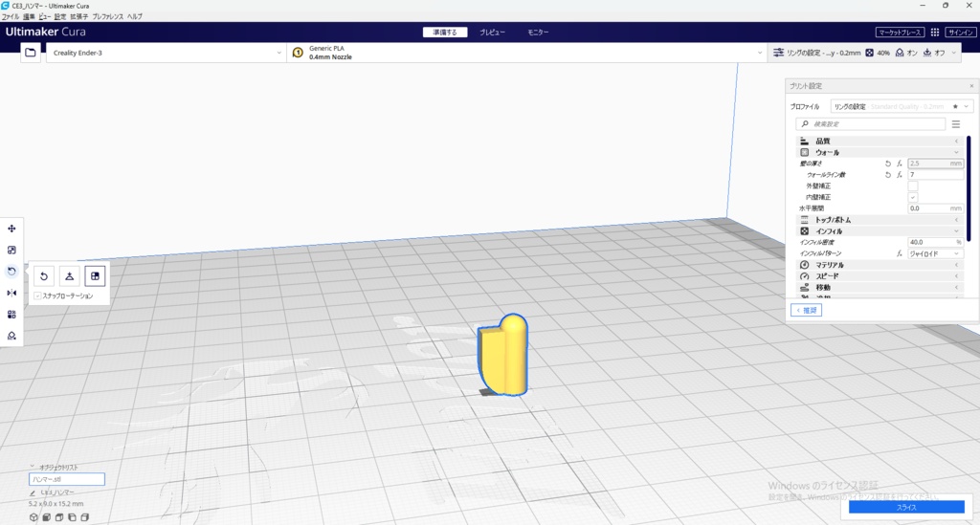This screenshot has height=525, width=980.
Task: Open the プロファイル profile dropdown
Action: [x=902, y=107]
